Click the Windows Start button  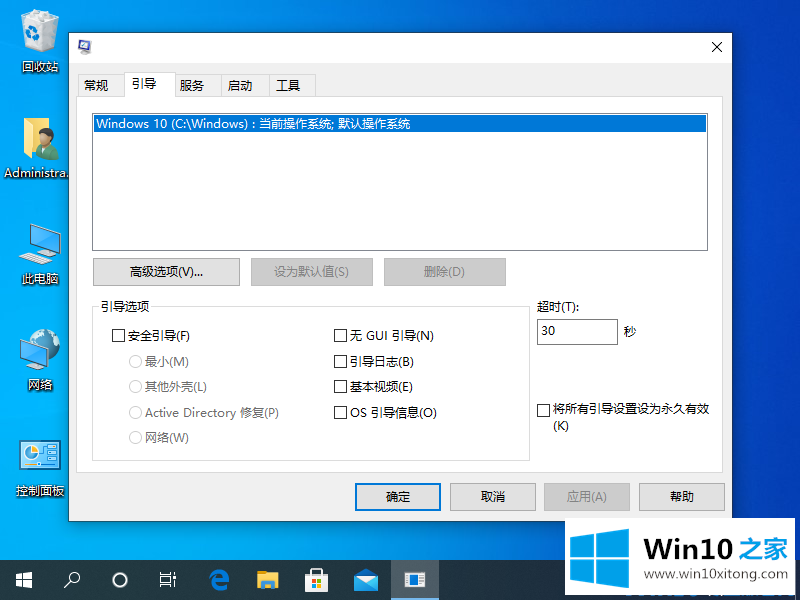[x=23, y=579]
